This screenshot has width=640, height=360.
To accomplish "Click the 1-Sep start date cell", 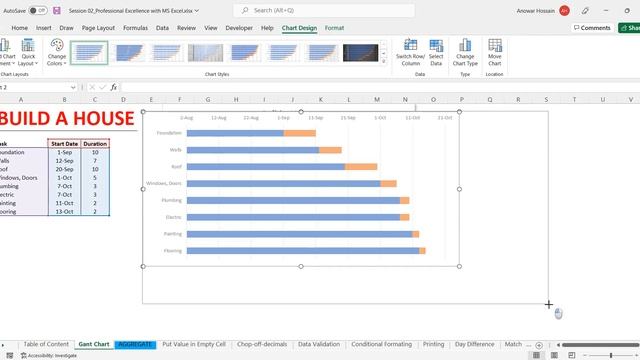I will [x=64, y=152].
